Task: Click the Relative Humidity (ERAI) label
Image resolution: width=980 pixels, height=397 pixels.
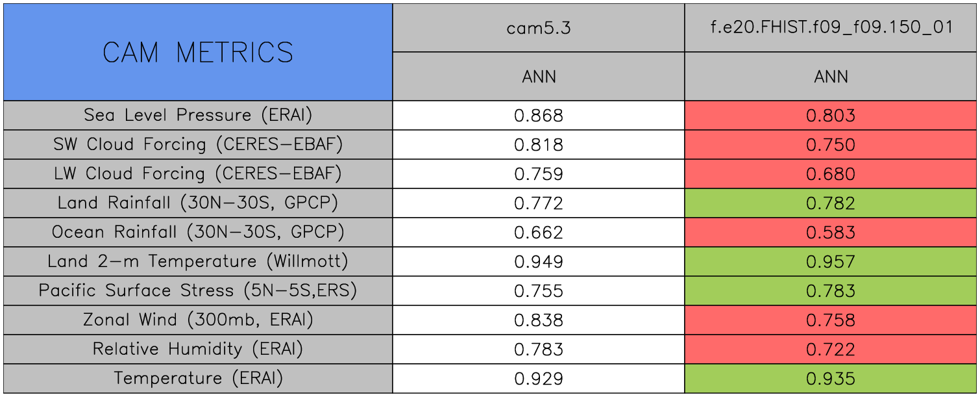Action: (198, 350)
